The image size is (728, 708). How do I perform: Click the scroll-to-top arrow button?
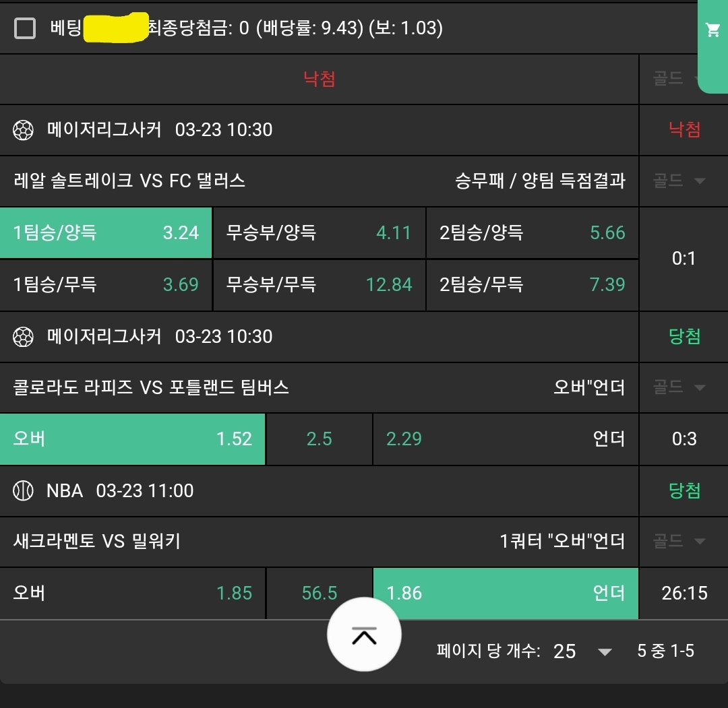click(x=364, y=635)
